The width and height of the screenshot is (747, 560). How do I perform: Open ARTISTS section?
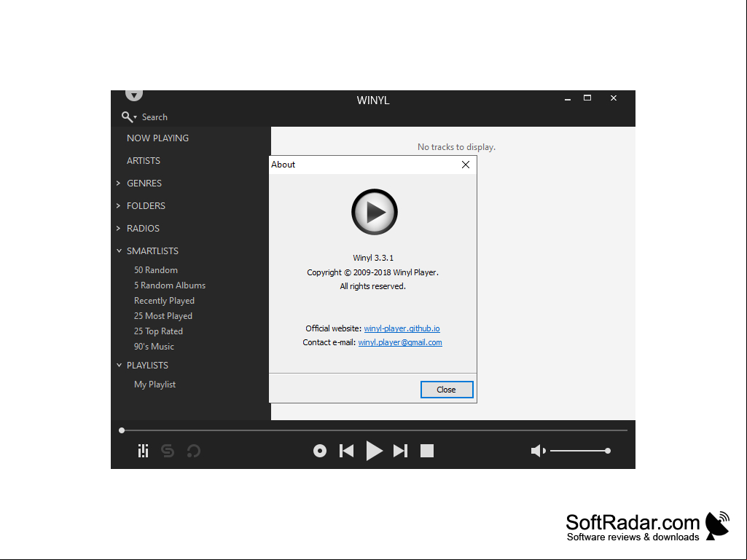coord(144,160)
